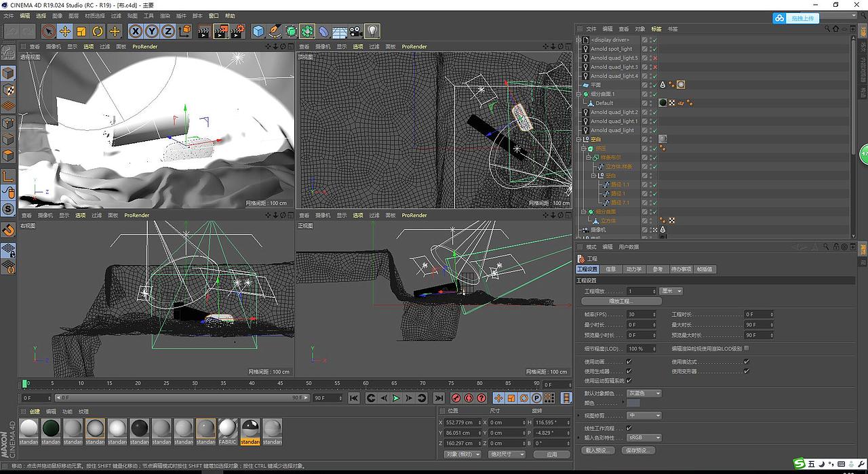Open default object color dropdown 灰蓝色
Viewport: 868px width, 474px height.
click(644, 393)
